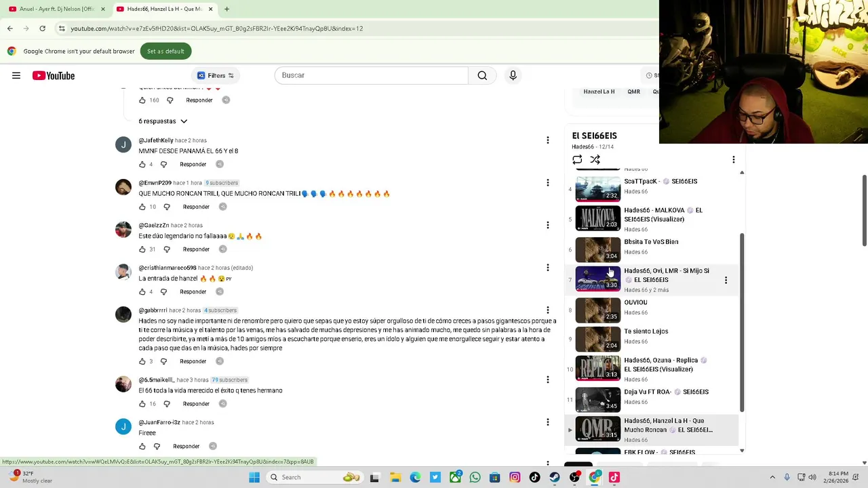Open WhatsApp from the taskbar
This screenshot has width=868, height=488.
pos(475,477)
